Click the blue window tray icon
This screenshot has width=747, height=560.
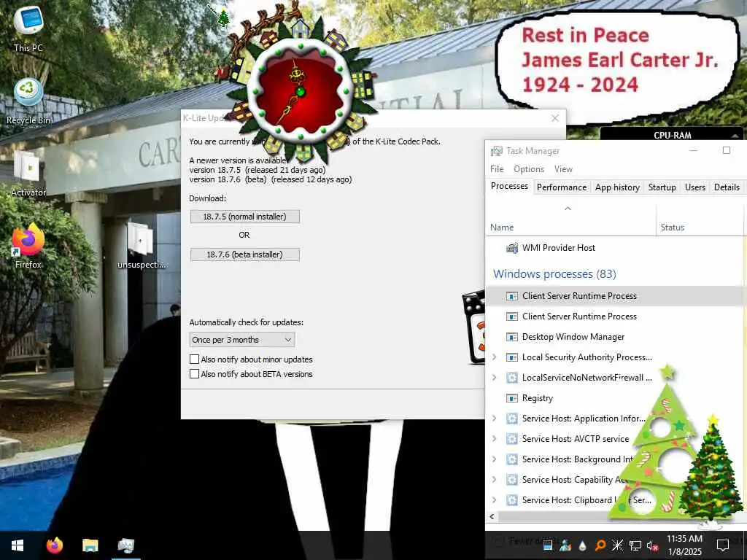click(548, 545)
